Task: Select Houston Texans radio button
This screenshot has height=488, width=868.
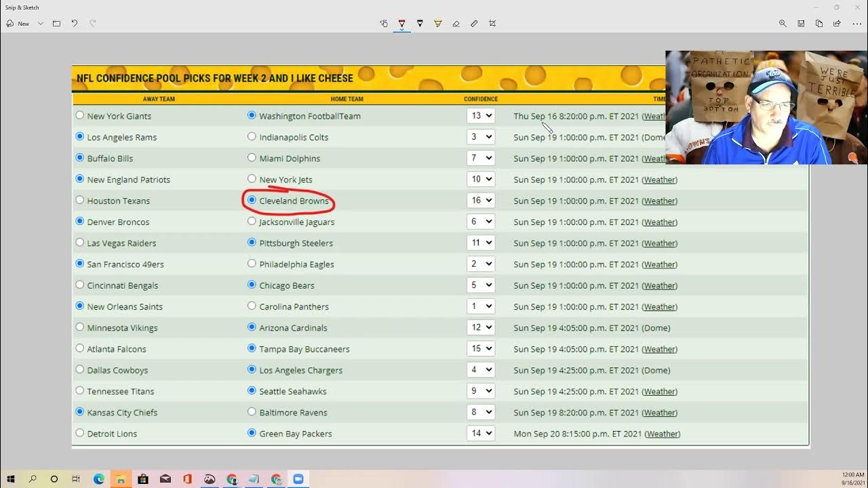Action: pos(80,200)
